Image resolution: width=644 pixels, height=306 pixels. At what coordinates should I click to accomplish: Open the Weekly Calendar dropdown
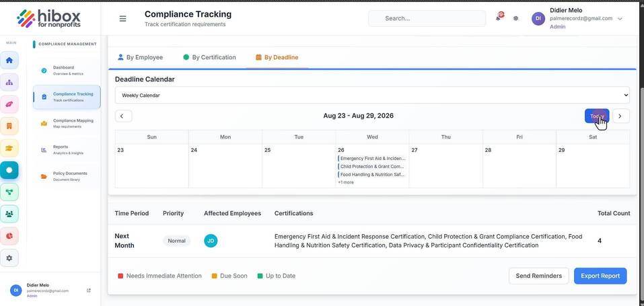click(x=372, y=95)
